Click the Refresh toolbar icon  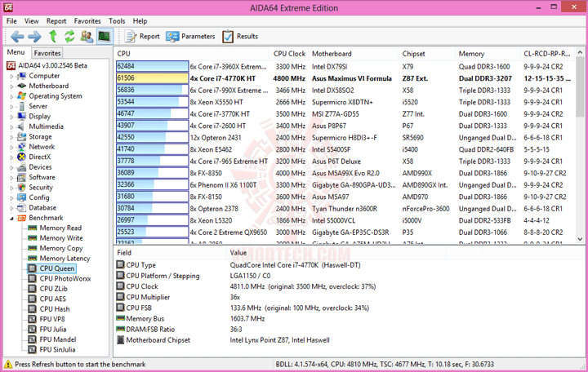click(69, 37)
